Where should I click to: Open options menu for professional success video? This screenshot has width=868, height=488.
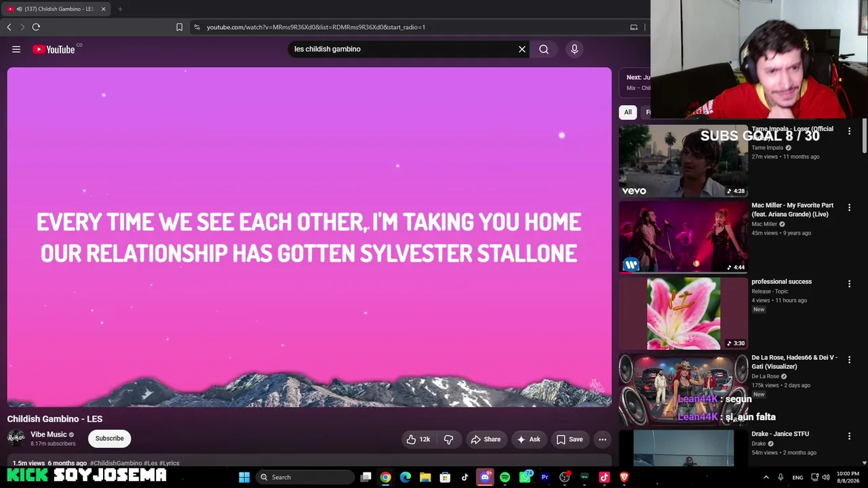point(849,284)
